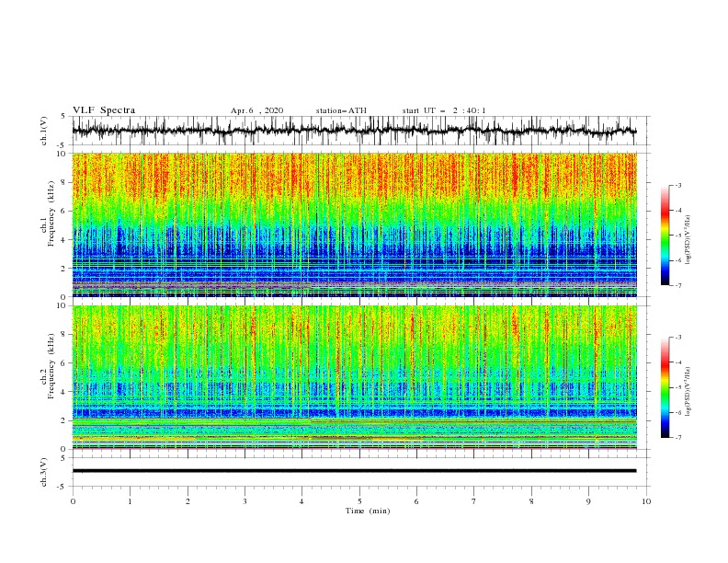728x563 pixels.
Task: Click the "start UT = 2 :40: 1" text
Action: pos(443,110)
